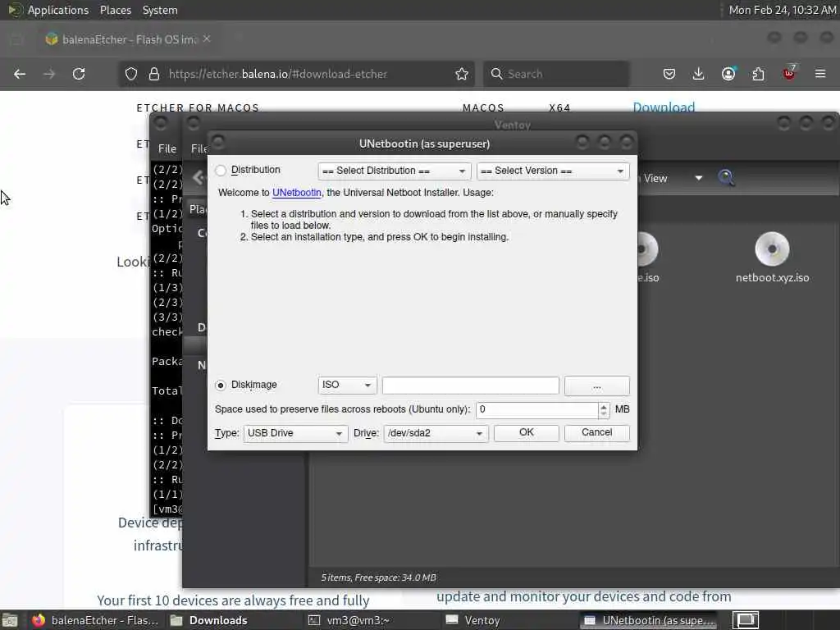Switch to UNetbootin taskbar entry

(650, 620)
